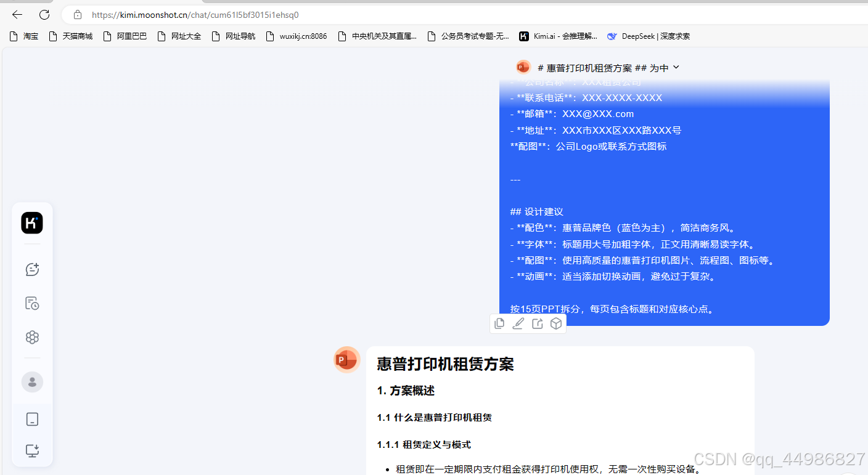
Task: Reload the page
Action: (x=44, y=15)
